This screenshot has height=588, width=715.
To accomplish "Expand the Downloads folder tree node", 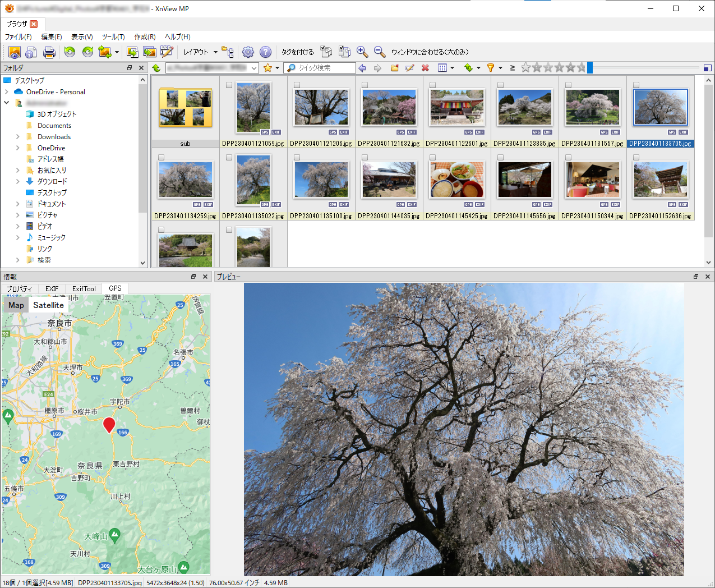I will click(17, 137).
